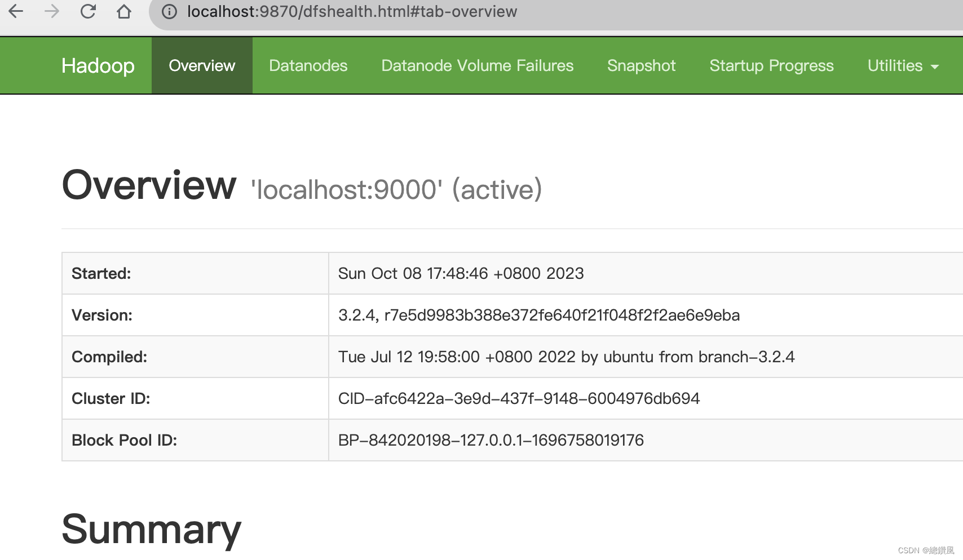Open Datanode Volume Failures tab
Viewport: 963px width, 560px height.
click(x=478, y=65)
